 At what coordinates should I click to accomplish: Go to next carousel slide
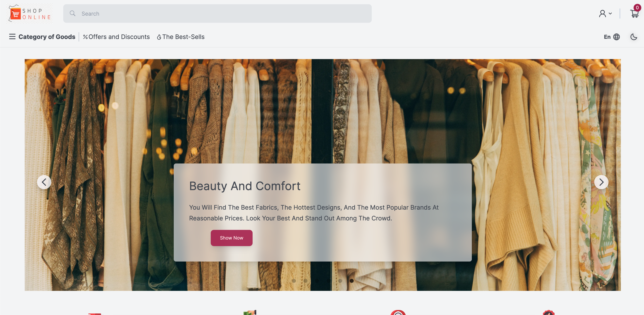tap(601, 182)
